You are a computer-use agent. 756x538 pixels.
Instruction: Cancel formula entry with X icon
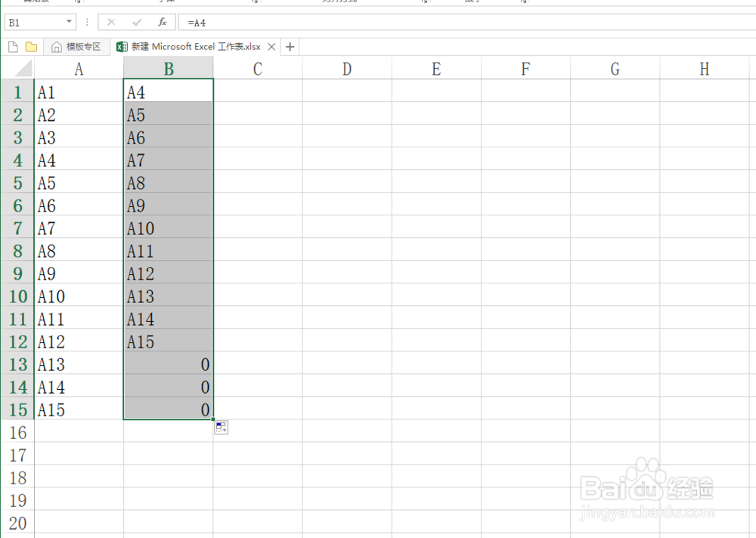click(111, 22)
